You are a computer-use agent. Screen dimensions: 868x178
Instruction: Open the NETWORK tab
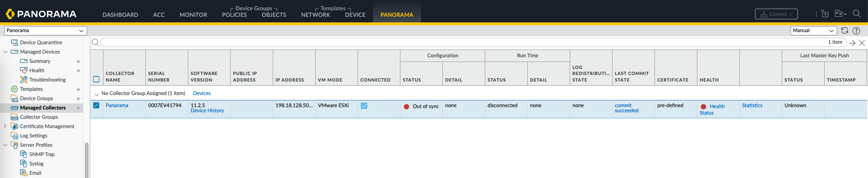click(x=316, y=15)
